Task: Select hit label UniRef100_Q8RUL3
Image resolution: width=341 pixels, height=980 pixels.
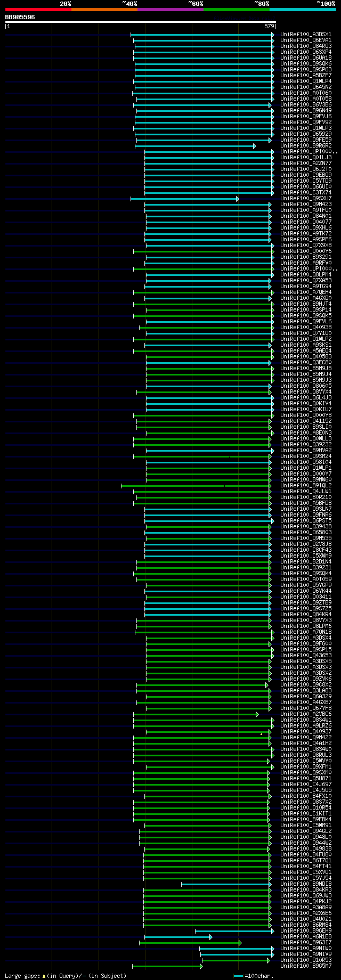Action: pyautogui.click(x=306, y=755)
